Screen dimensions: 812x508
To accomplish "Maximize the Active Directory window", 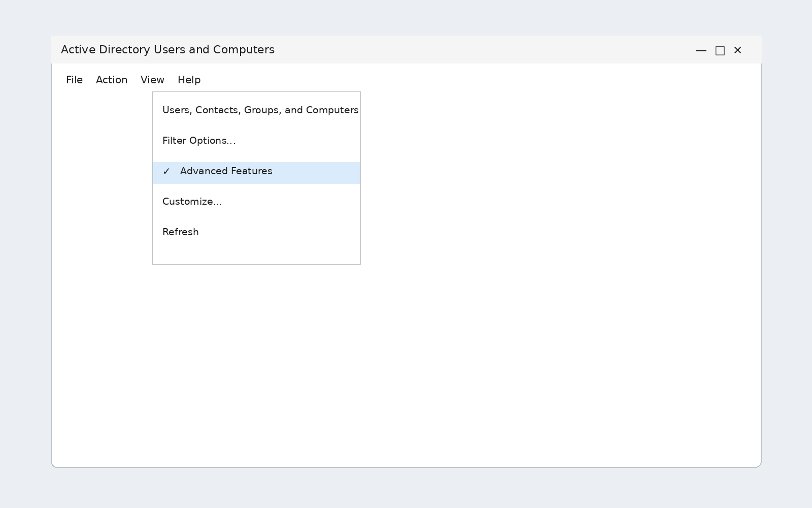I will 720,50.
